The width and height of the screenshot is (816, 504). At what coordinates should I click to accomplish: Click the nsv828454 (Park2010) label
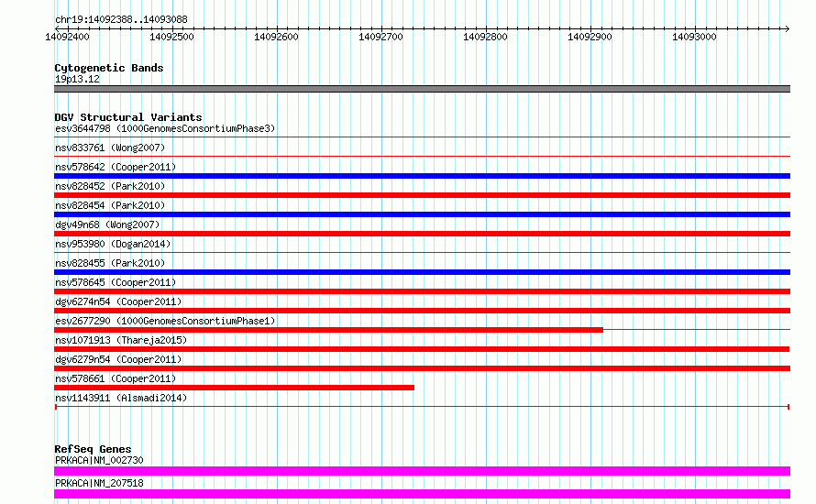110,205
